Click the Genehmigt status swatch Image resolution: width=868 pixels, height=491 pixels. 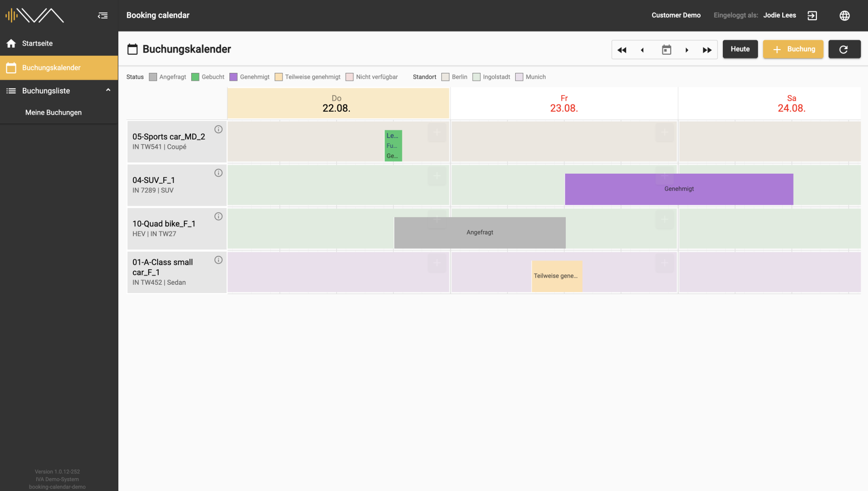pyautogui.click(x=234, y=77)
